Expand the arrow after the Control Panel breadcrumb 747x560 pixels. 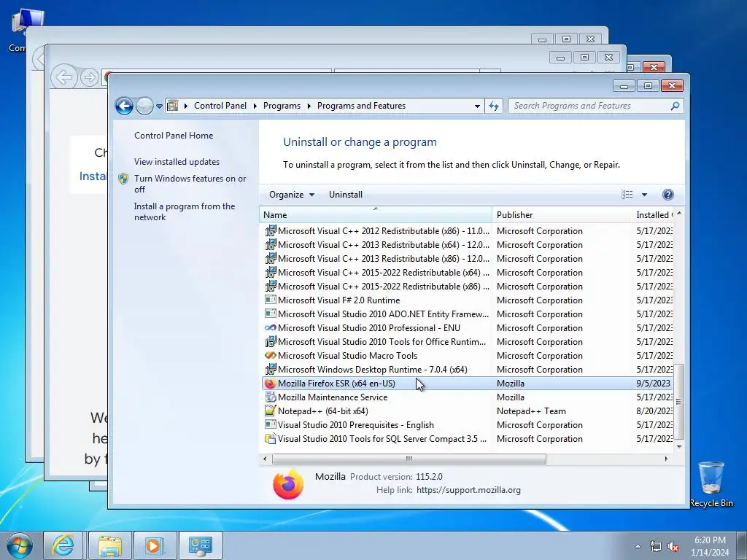255,106
